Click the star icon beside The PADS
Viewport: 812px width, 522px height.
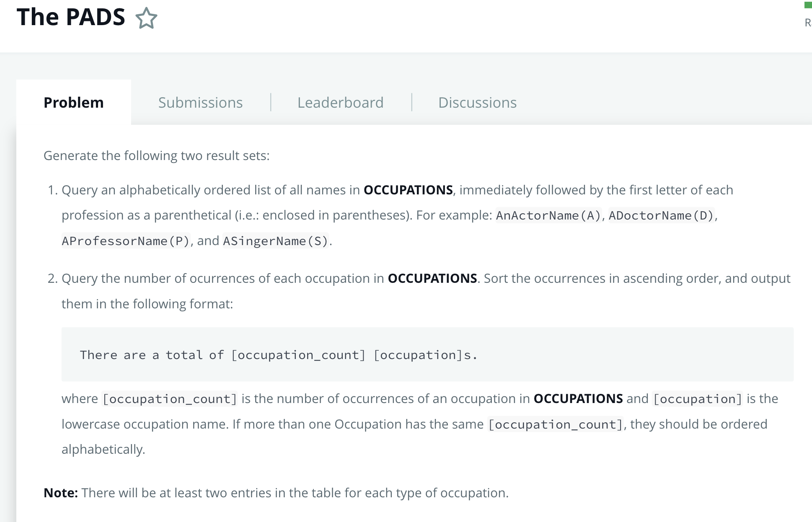tap(146, 18)
